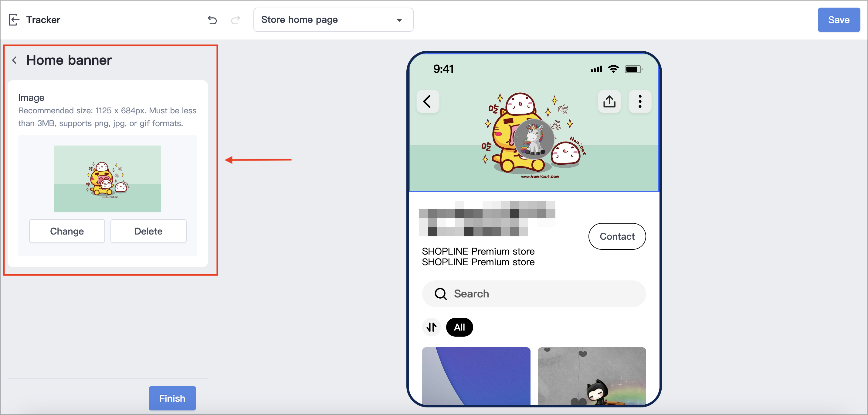Undo the last change
Screen dimensions: 868x415
(212, 20)
